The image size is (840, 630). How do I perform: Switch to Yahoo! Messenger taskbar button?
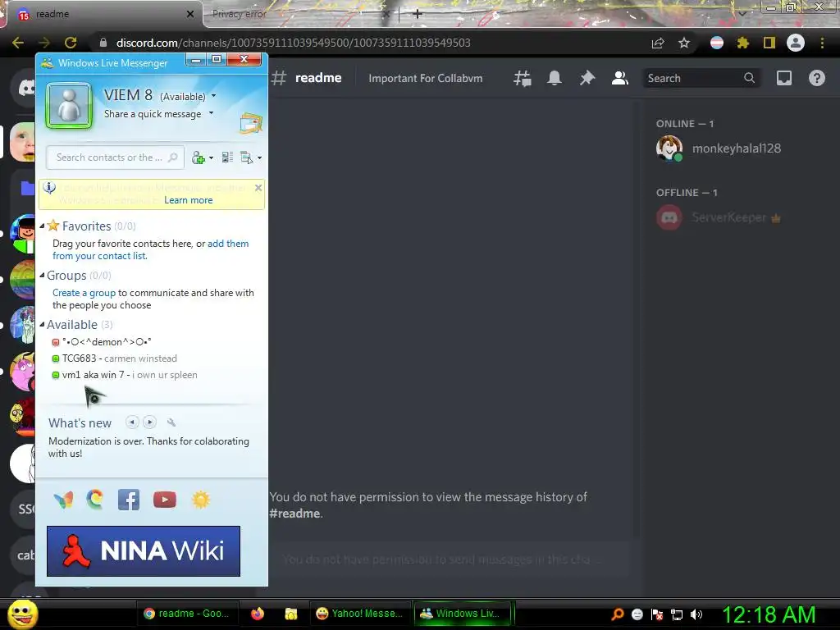click(x=360, y=614)
